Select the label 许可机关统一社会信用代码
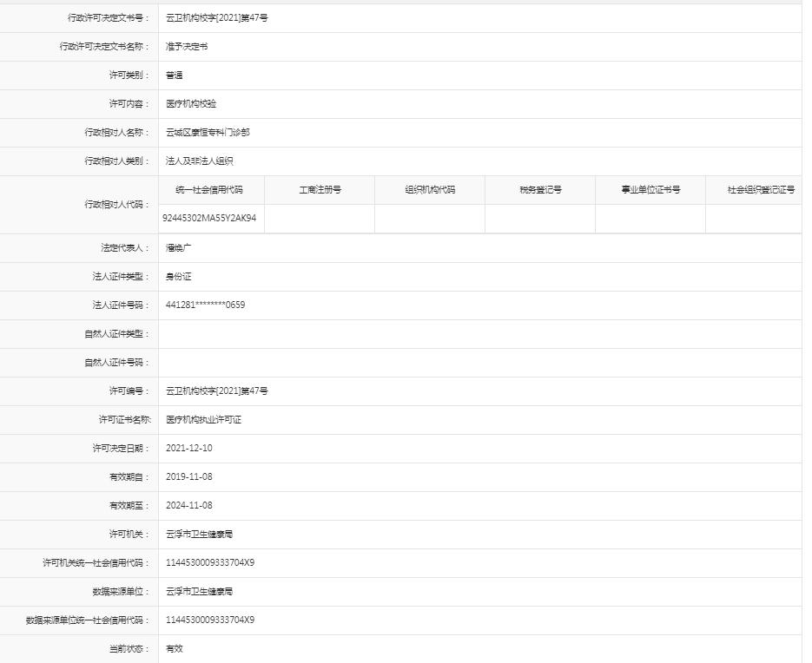 (x=96, y=562)
